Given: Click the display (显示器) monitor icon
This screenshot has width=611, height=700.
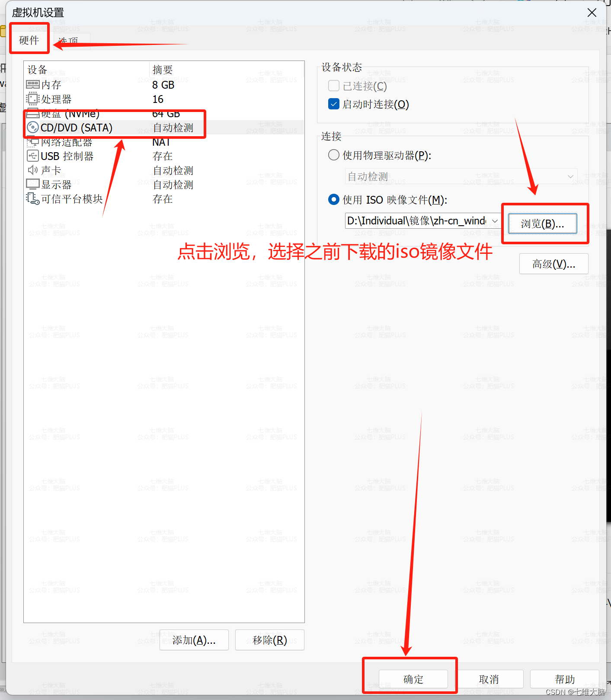Looking at the screenshot, I should (x=33, y=185).
